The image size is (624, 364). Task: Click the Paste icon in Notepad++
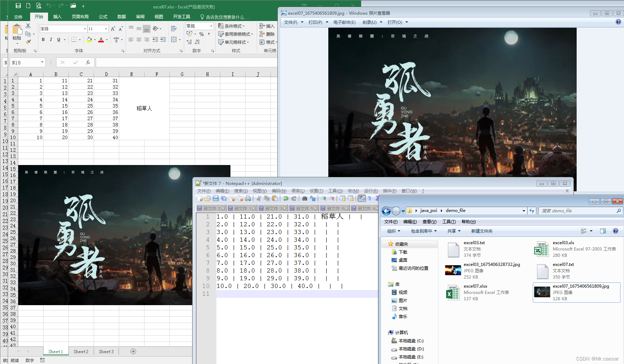(x=275, y=199)
